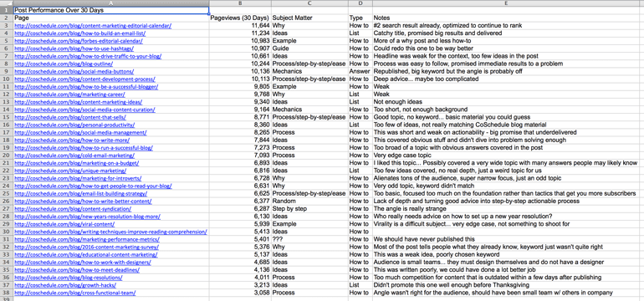The width and height of the screenshot is (644, 301).
Task: Open the social-media-content-curation link
Action: pos(84,110)
